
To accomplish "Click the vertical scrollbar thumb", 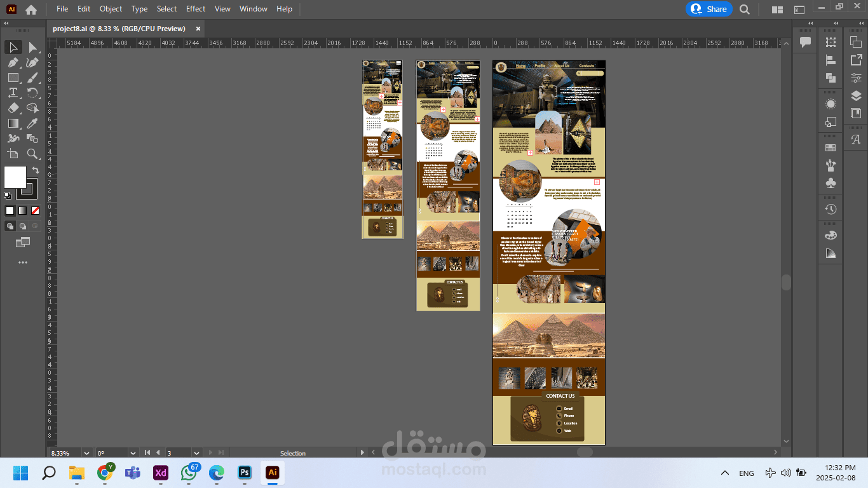I will click(786, 283).
